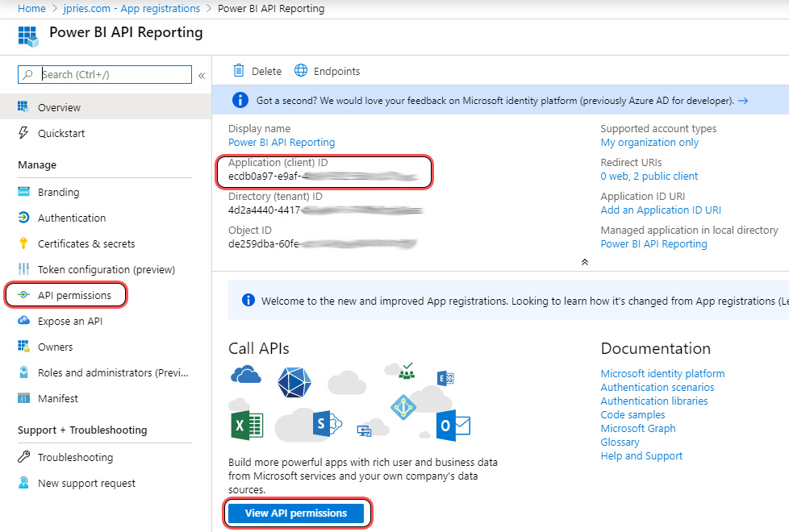The image size is (789, 532).
Task: Select Authentication from the Manage menu
Action: 72,218
